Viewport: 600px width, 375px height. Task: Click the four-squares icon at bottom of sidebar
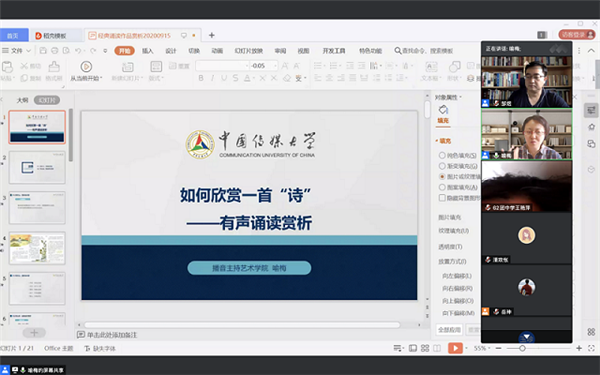click(591, 332)
